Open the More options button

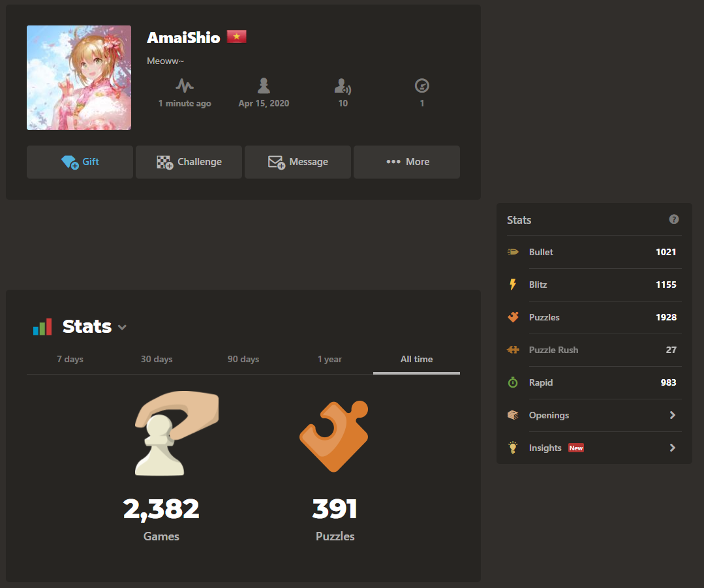(406, 162)
